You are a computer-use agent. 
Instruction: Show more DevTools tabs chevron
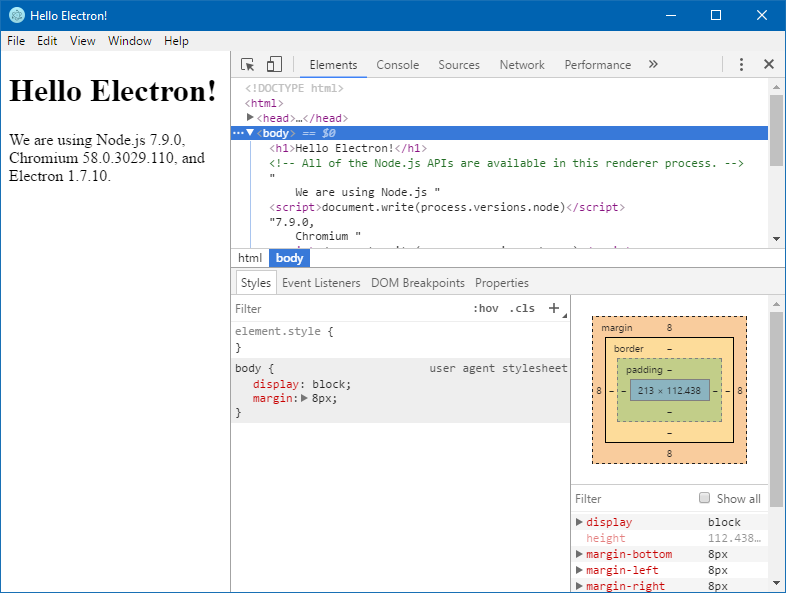(653, 64)
